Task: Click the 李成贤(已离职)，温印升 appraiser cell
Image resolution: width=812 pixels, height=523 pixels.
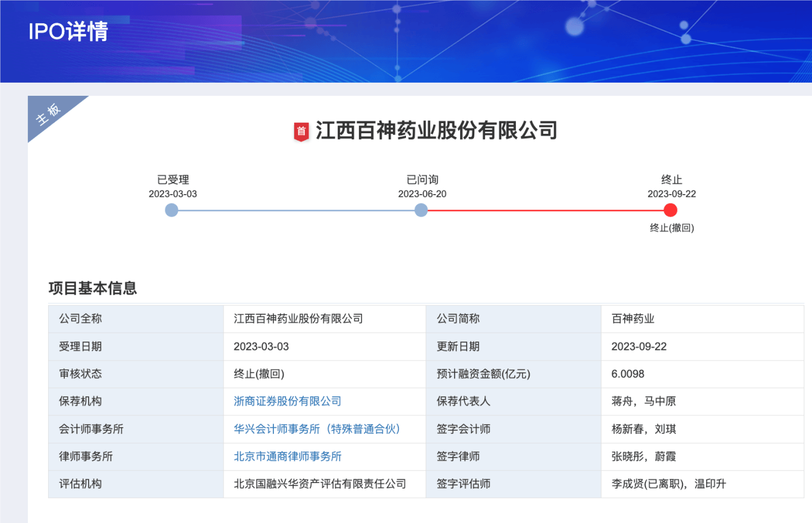Action: 669,484
